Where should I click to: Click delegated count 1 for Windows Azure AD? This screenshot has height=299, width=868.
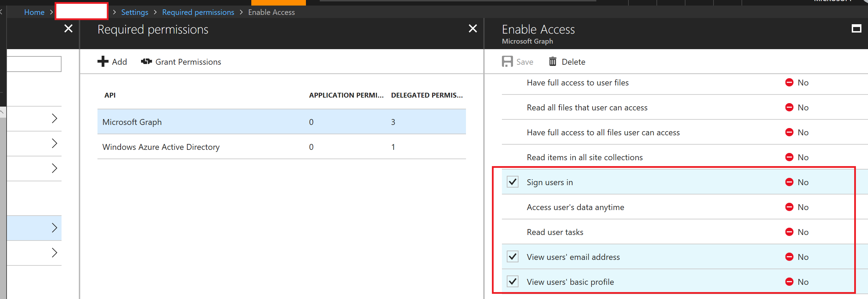393,147
